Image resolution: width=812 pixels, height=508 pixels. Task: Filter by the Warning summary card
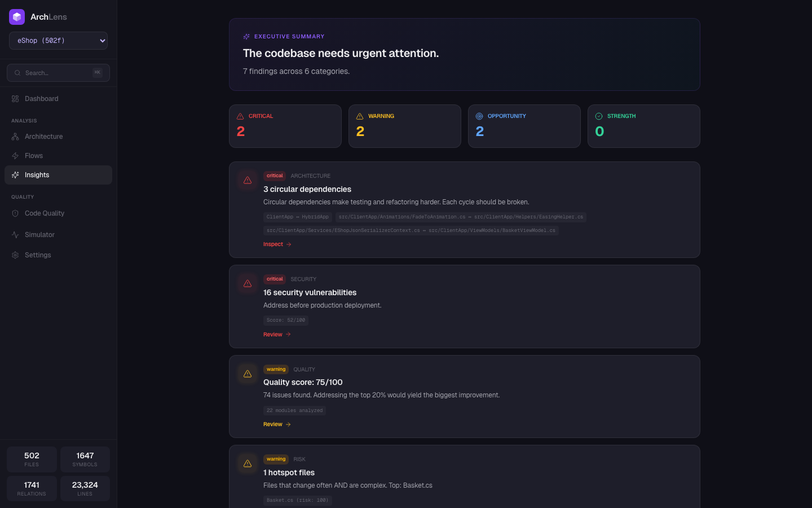pos(405,126)
